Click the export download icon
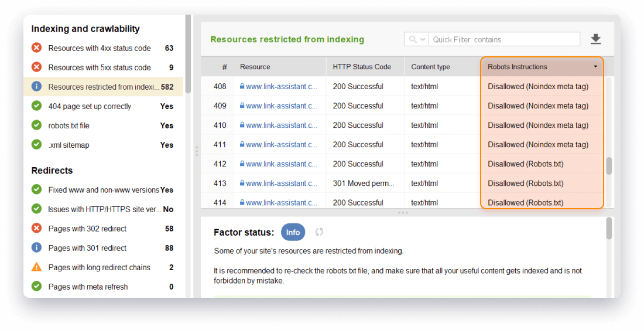Viewport: 644px width, 330px height. (x=595, y=39)
